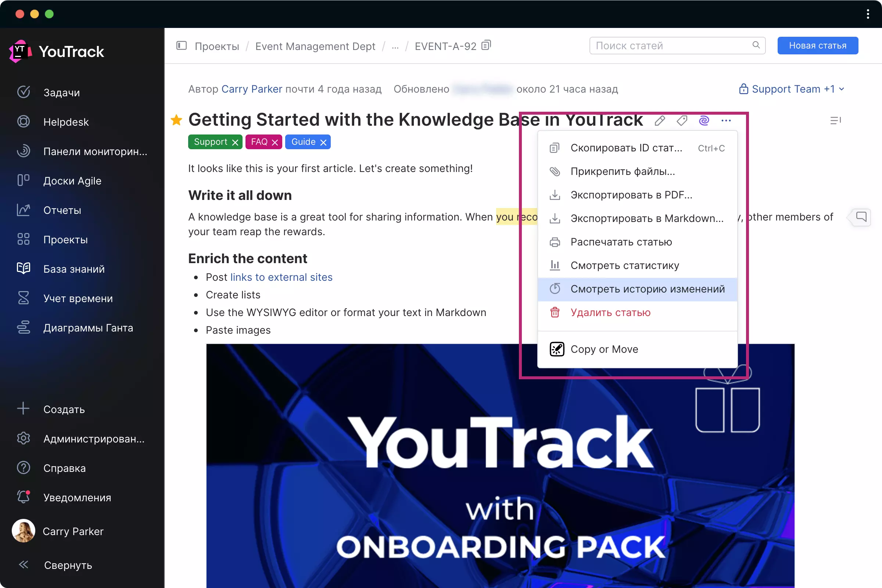Unstar the article with yellow star
This screenshot has height=588, width=882.
(x=176, y=120)
